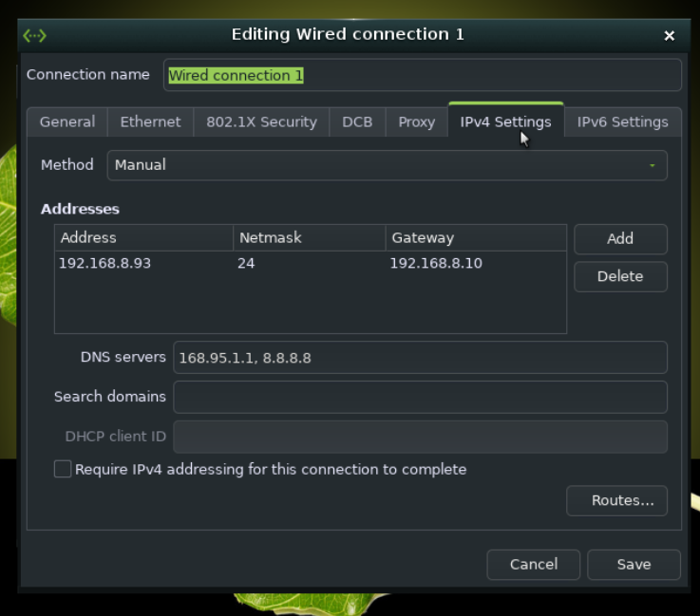Go to the 802.1X Security tab
The height and width of the screenshot is (616, 700).
tap(261, 122)
